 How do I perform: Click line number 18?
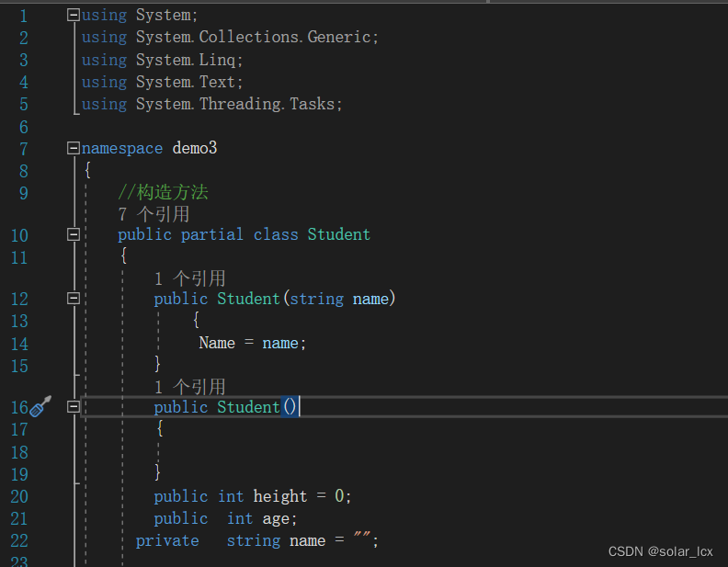[x=19, y=452]
